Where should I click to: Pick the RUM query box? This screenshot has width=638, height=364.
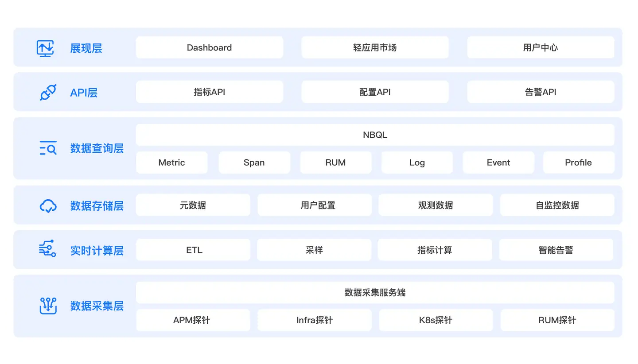pyautogui.click(x=335, y=163)
